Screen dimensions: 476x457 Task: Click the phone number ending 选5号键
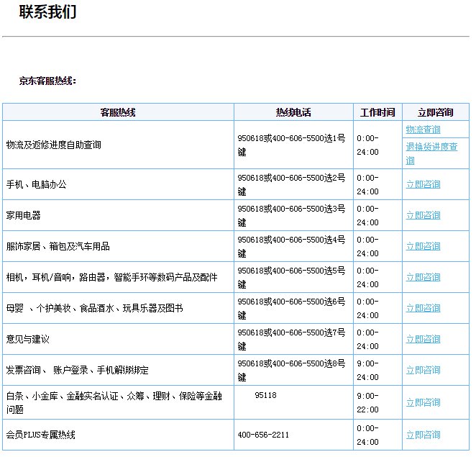click(291, 277)
